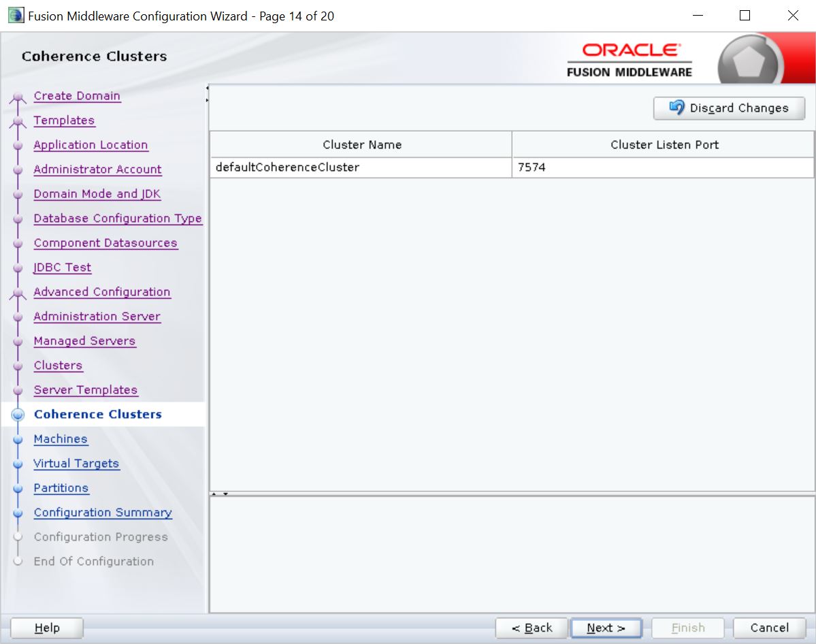Close the Configuration Wizard window
This screenshot has height=644, width=816.
793,16
